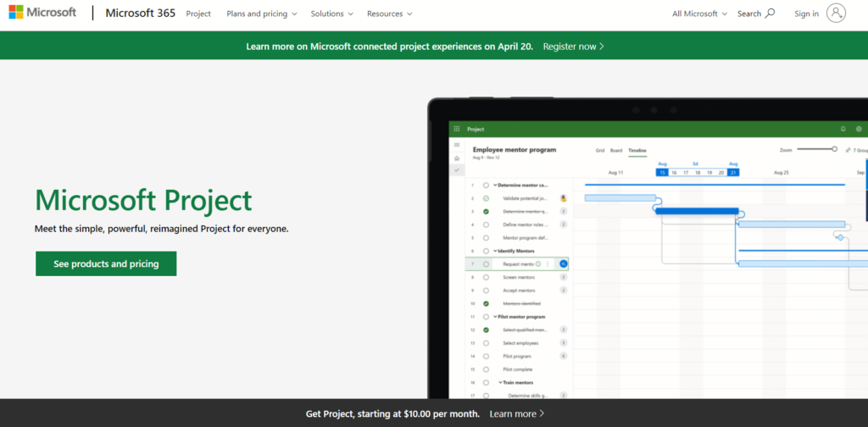Click the Sign in link
Viewport: 868px width, 427px height.
tap(806, 14)
